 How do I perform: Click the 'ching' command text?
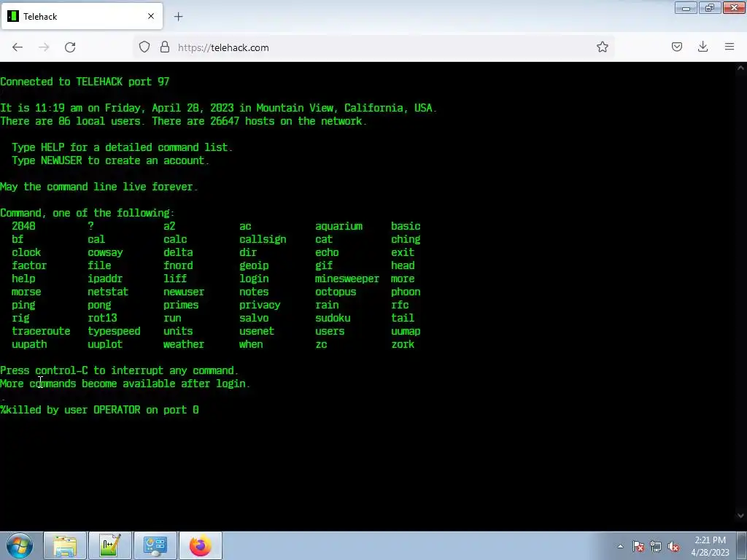406,239
